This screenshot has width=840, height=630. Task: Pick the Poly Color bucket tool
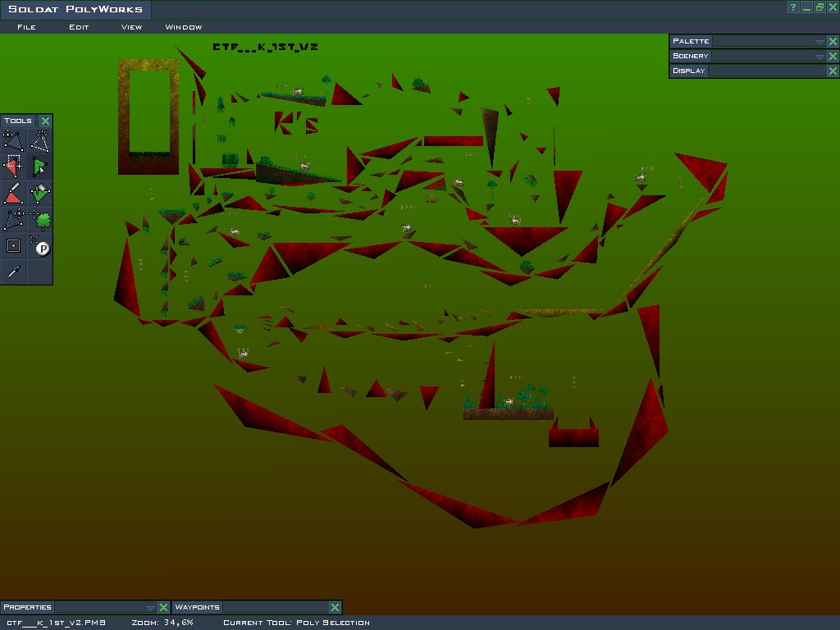[39, 193]
